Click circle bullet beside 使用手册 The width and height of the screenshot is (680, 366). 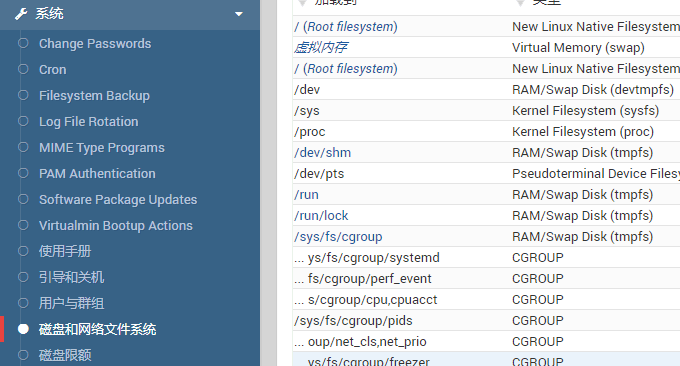point(23,251)
